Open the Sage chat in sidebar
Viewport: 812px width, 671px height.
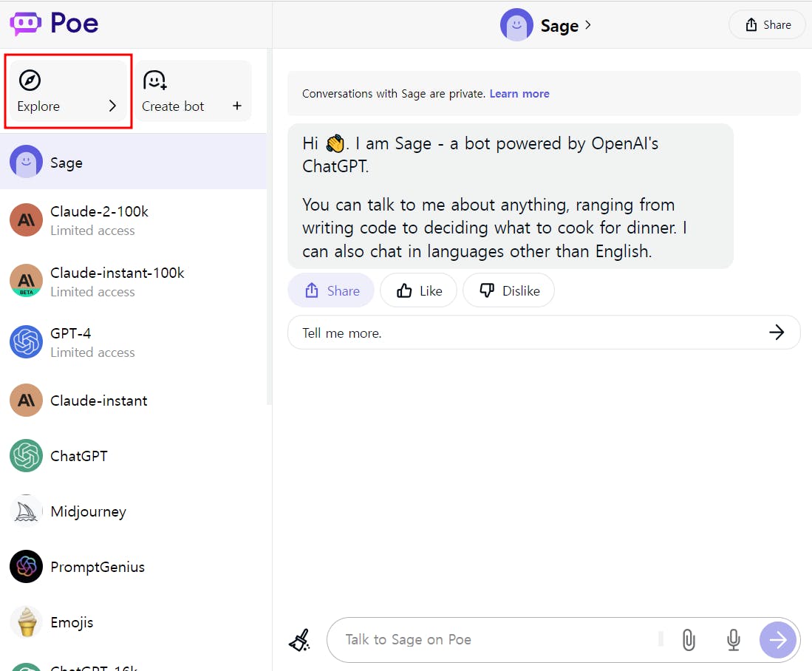[x=133, y=162]
